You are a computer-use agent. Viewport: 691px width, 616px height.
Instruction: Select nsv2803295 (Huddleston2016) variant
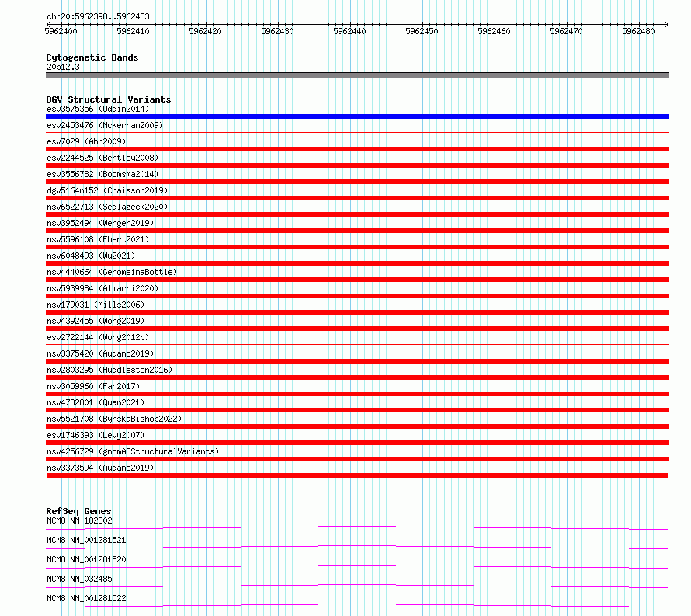tap(109, 370)
